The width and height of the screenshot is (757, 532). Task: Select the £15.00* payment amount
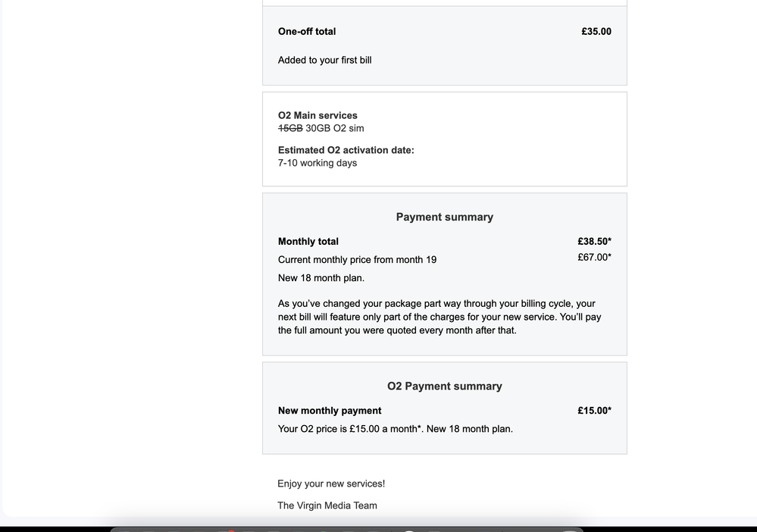coord(594,411)
